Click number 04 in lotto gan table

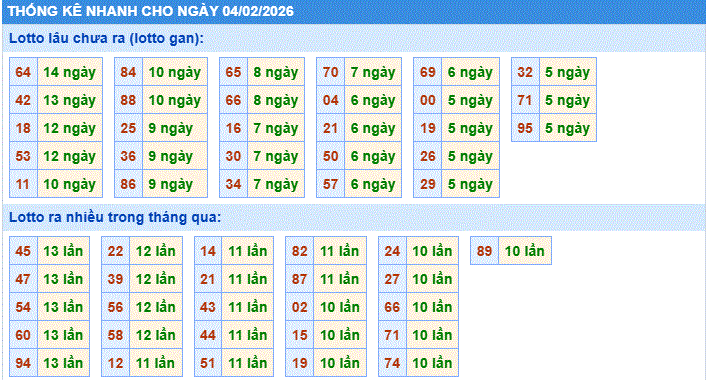point(330,100)
